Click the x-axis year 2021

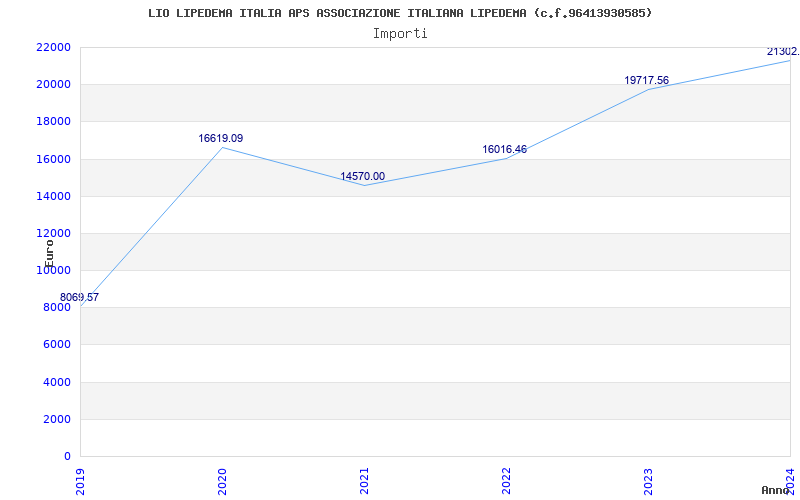[x=364, y=481]
